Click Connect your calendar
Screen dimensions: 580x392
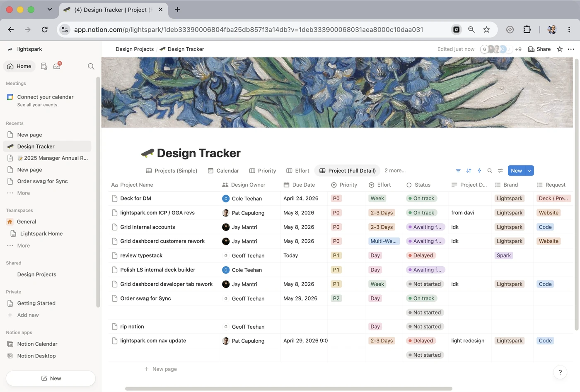(45, 97)
